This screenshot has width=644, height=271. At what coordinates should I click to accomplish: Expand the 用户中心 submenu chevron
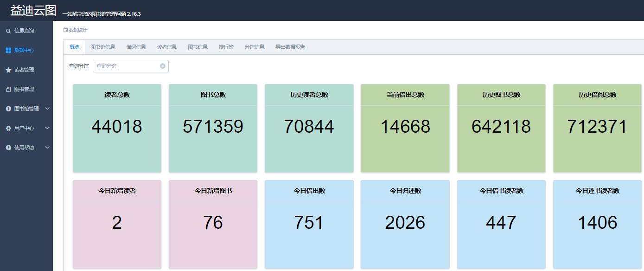pyautogui.click(x=47, y=128)
